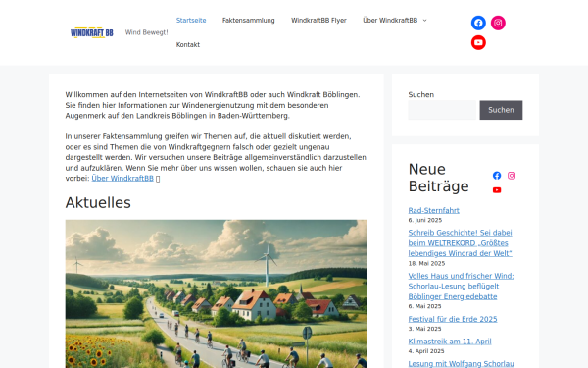
Task: Open the Volles Haus und frischer Wind post
Action: [x=461, y=287]
